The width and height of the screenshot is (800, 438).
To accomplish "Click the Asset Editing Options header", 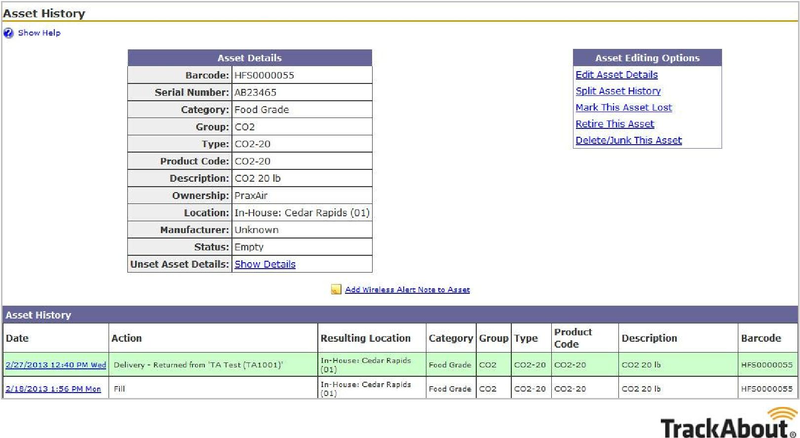I will click(x=647, y=58).
